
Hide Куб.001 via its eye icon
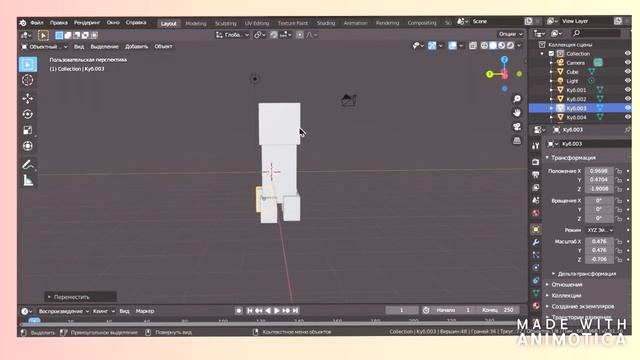click(x=627, y=89)
